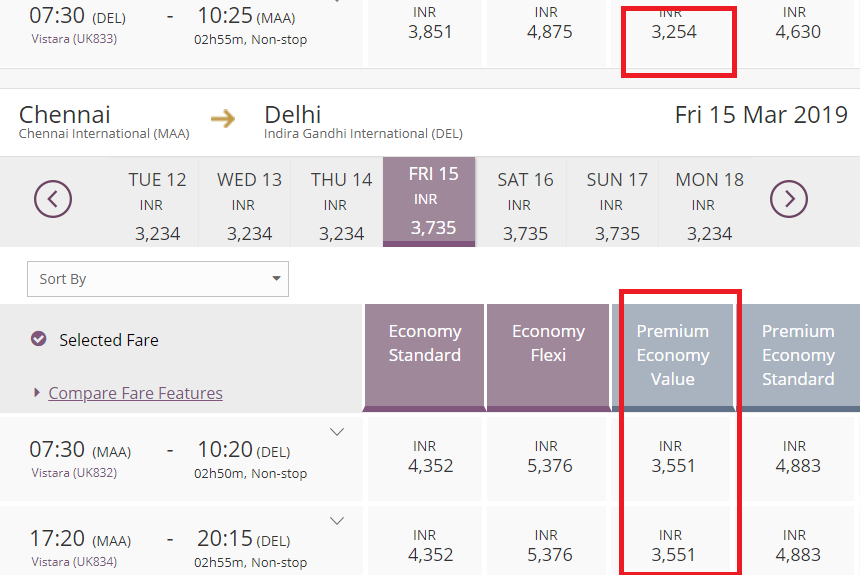Viewport: 860px width, 575px height.
Task: Select the TUE 12 date tab
Action: coord(157,205)
